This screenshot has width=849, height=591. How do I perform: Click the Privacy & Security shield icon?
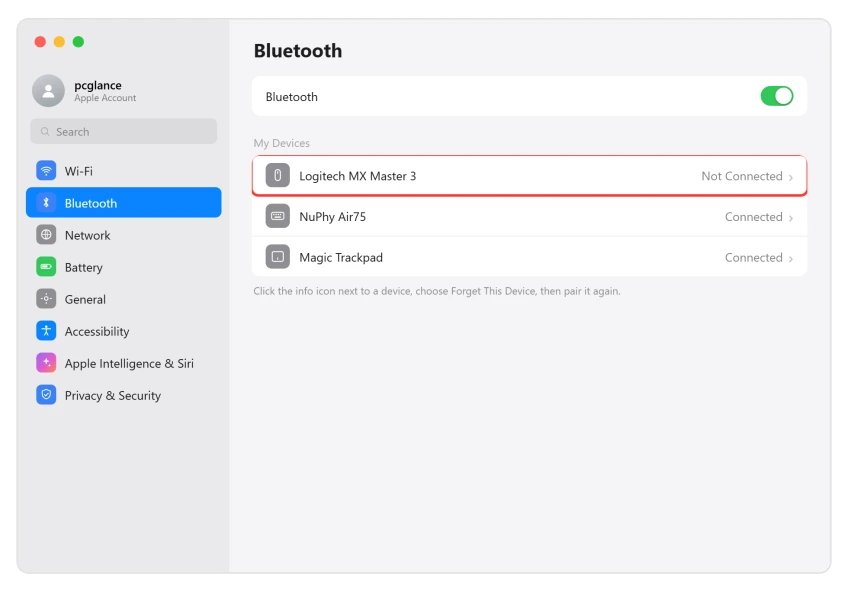[46, 395]
